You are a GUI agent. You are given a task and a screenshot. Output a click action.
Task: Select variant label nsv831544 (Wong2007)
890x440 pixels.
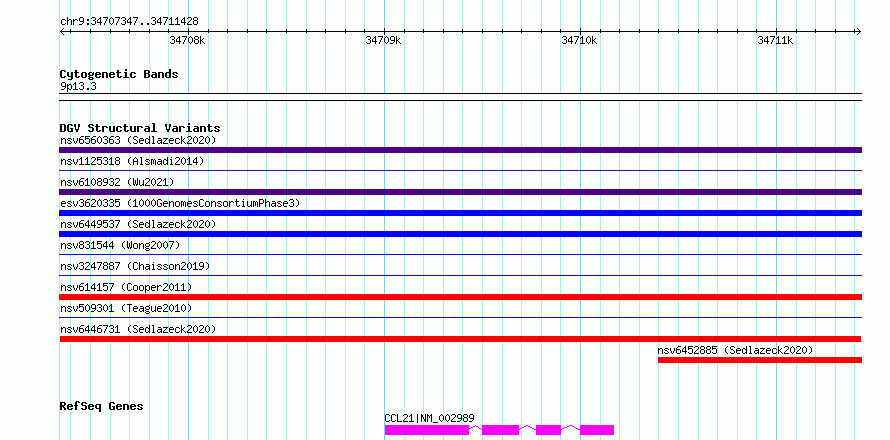(x=120, y=245)
